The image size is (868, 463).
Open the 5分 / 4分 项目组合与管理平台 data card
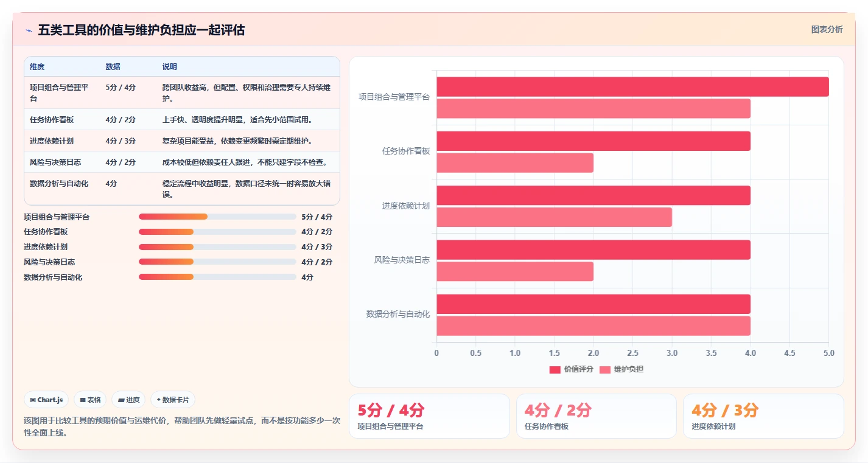click(x=429, y=416)
